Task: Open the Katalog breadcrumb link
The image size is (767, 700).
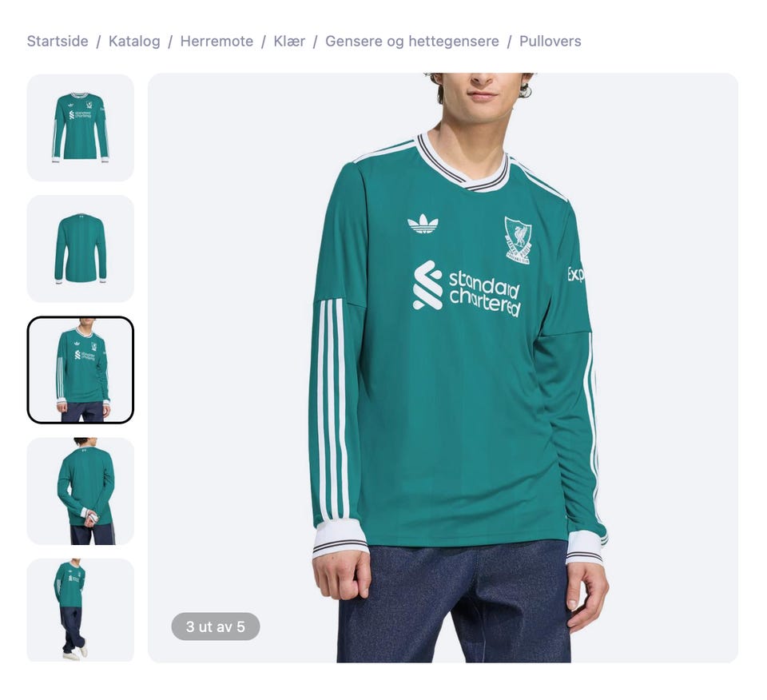Action: 134,41
